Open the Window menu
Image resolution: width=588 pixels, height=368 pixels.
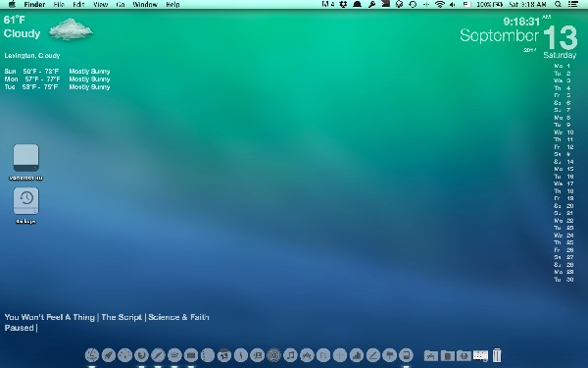(x=145, y=5)
